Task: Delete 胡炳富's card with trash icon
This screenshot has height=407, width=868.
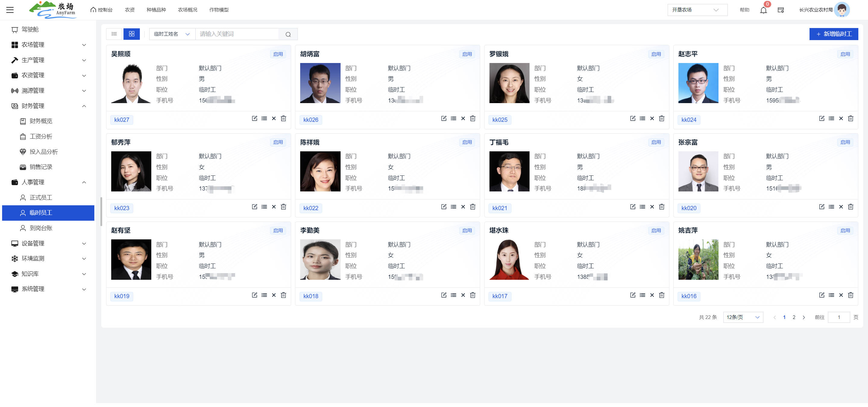Action: click(x=473, y=118)
